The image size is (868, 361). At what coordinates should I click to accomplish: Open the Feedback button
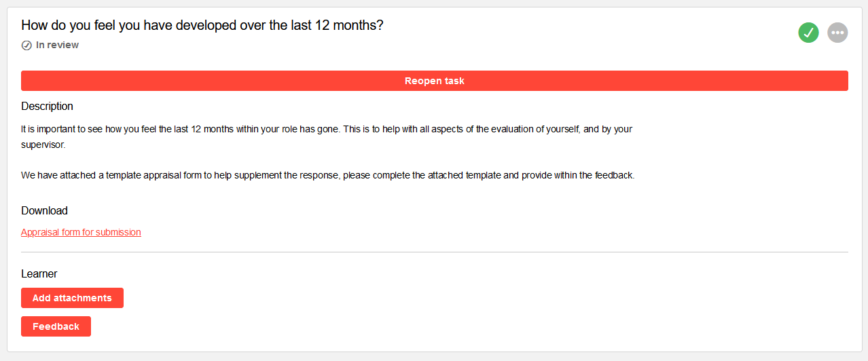click(x=56, y=326)
